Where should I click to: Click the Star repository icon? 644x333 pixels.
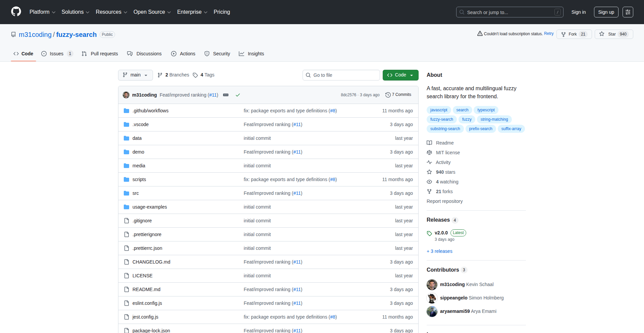[x=602, y=34]
